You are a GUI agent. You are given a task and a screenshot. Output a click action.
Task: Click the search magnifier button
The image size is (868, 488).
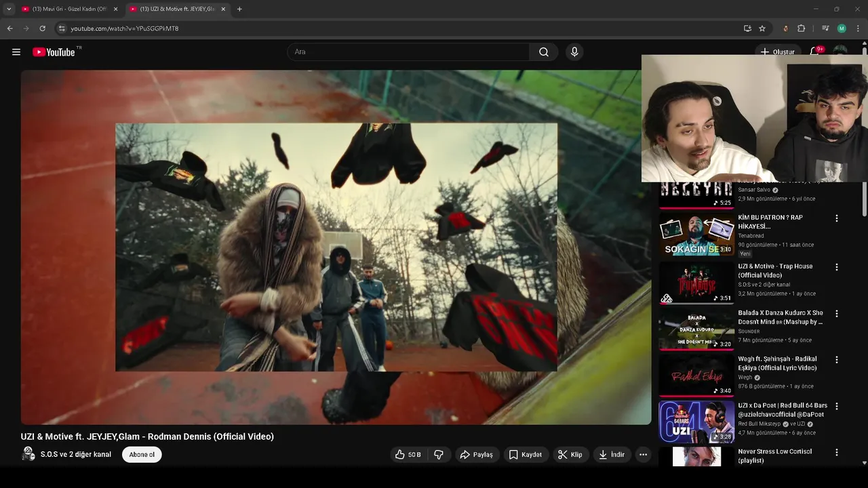point(544,52)
